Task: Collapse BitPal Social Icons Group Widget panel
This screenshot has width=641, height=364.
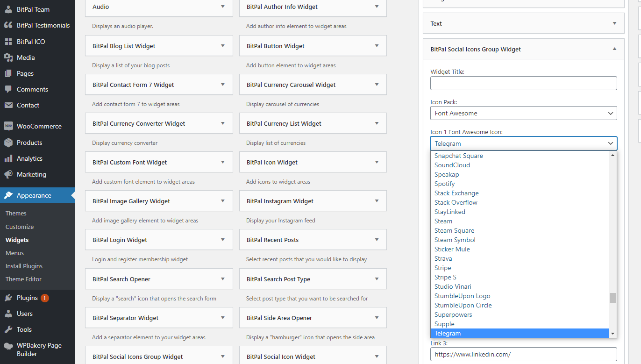Action: (x=614, y=49)
